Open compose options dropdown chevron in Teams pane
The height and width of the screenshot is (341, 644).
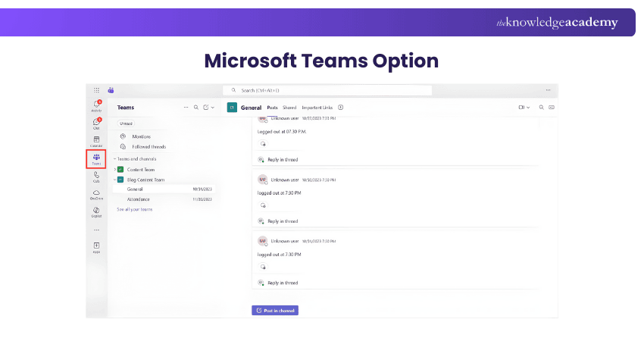pyautogui.click(x=213, y=108)
